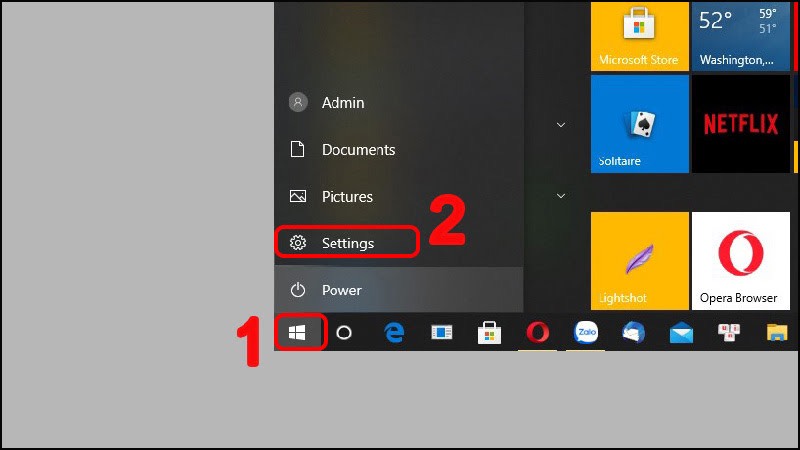Click the keyboard tool icon on taskbar
The width and height of the screenshot is (800, 450).
coord(729,333)
